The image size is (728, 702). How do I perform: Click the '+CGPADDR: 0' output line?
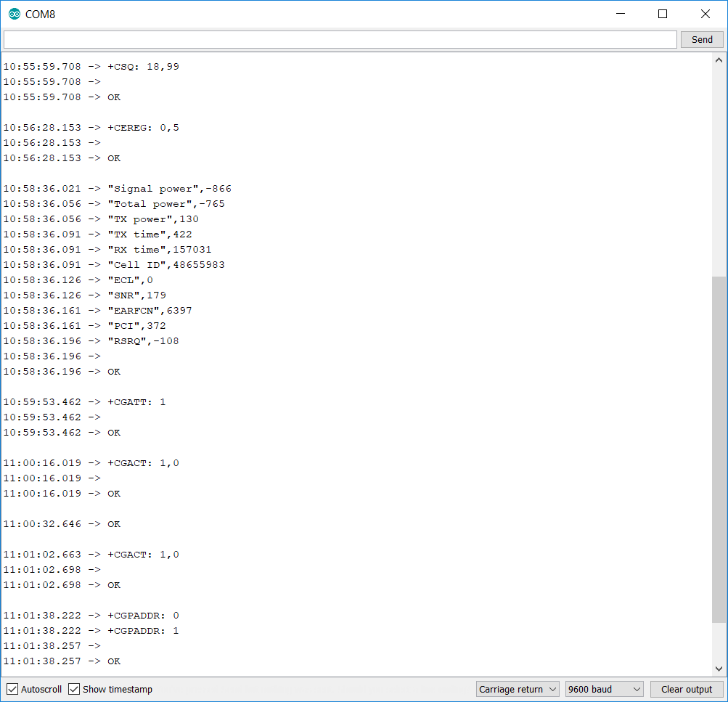click(91, 616)
